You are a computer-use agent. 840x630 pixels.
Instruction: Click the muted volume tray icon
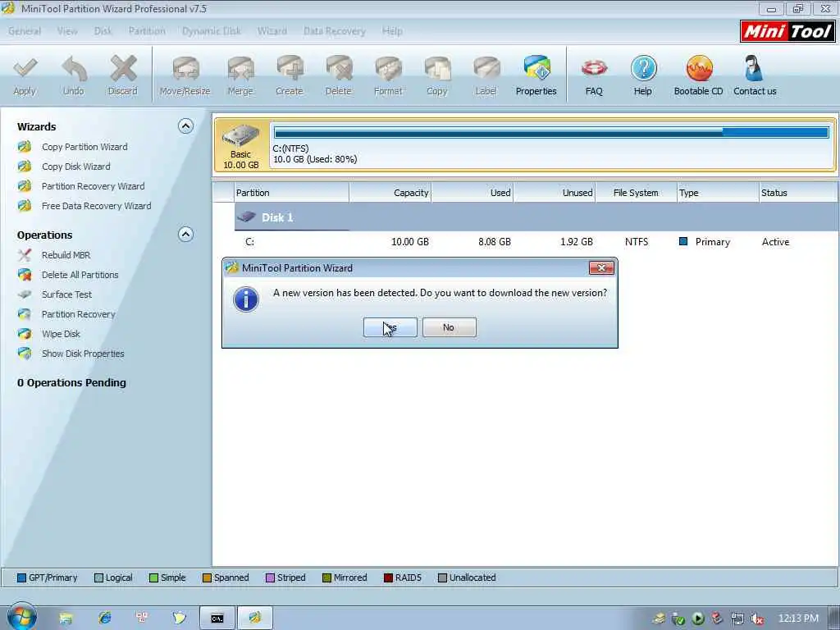pos(756,619)
